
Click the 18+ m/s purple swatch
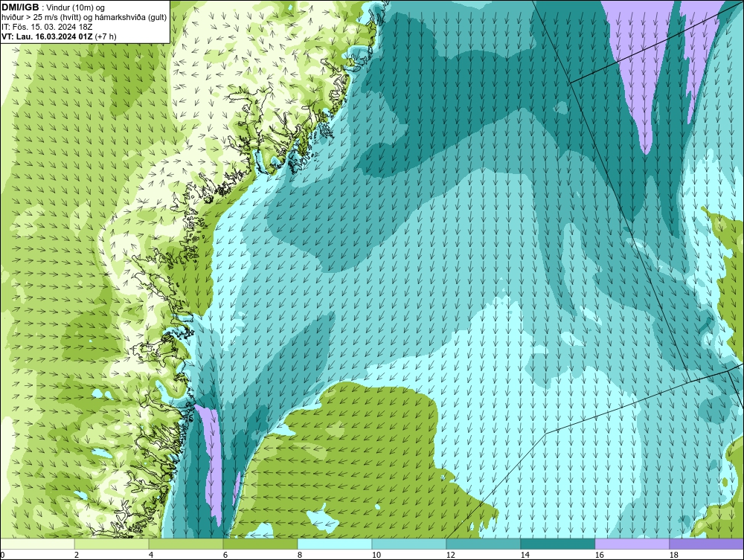click(x=707, y=544)
